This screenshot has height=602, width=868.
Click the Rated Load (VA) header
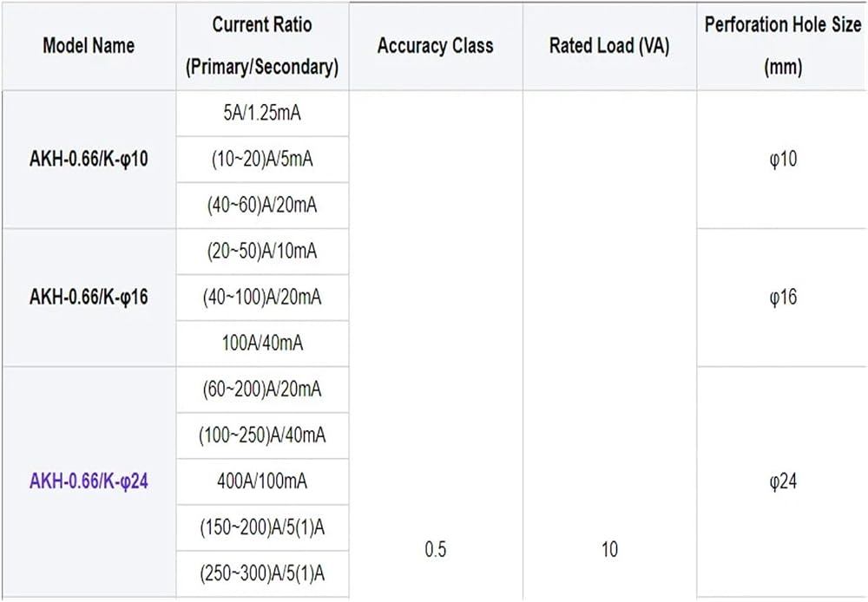pos(609,45)
